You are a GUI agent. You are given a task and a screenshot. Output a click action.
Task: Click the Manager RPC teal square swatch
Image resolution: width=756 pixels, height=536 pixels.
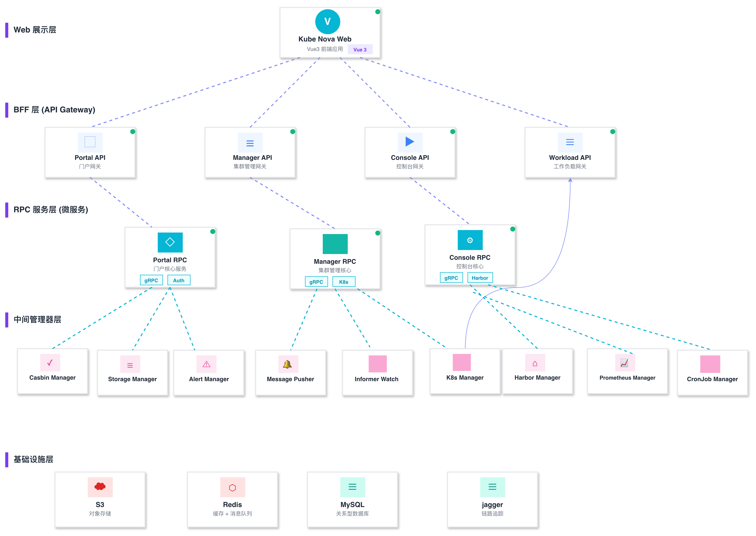pyautogui.click(x=335, y=244)
